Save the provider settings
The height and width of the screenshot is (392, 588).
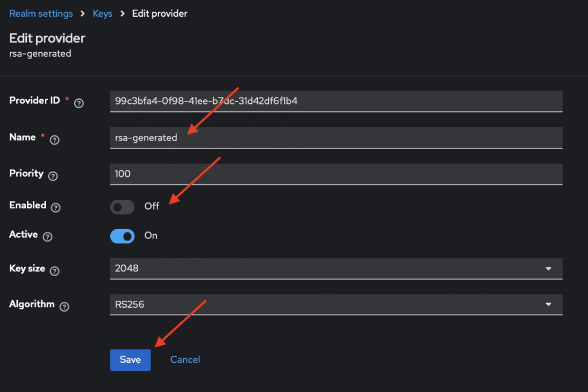(130, 360)
